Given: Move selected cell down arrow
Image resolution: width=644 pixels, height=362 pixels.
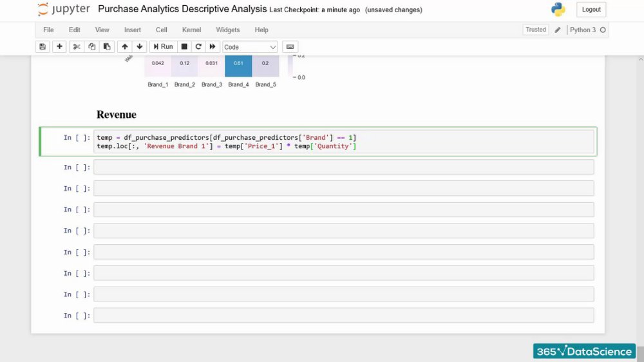Looking at the screenshot, I should [x=140, y=47].
